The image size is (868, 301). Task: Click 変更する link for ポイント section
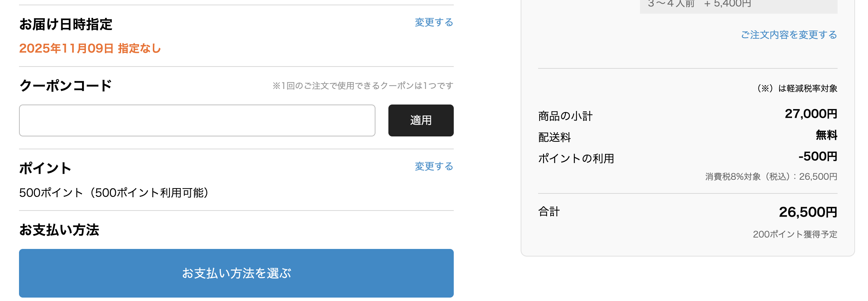[434, 166]
